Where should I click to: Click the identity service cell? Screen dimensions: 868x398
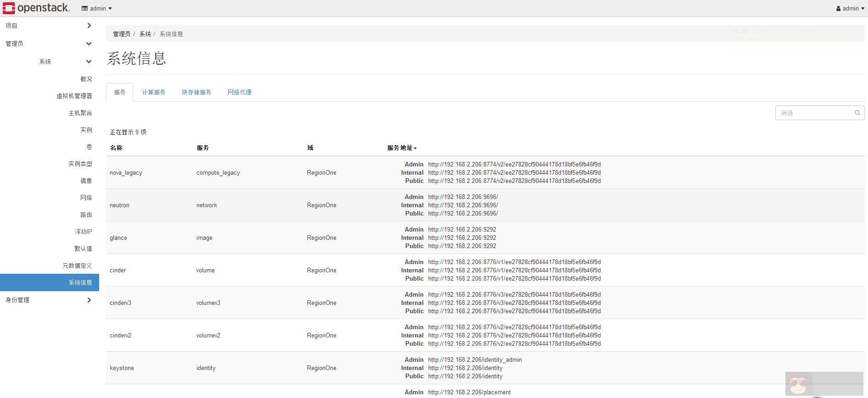point(206,368)
